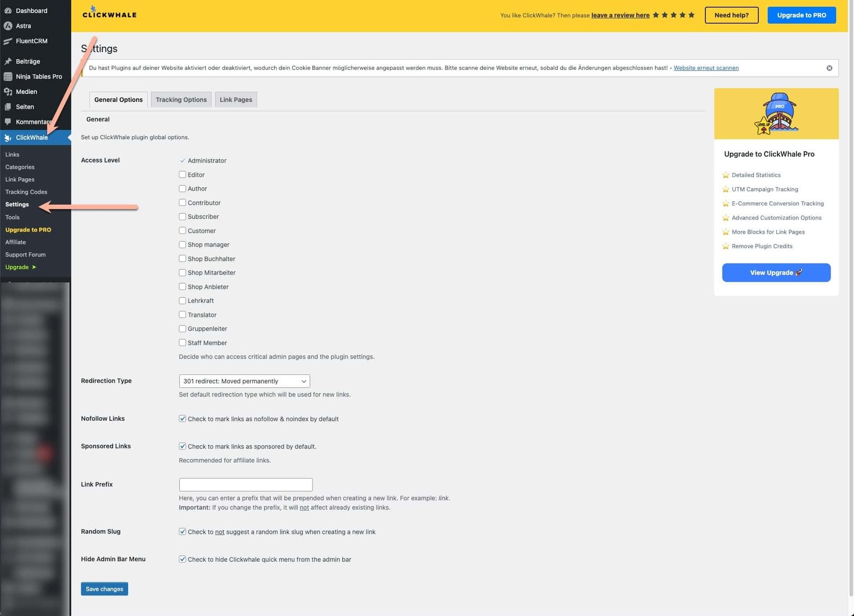Click the Seiten pages icon
Screen dimensions: 854x616
pos(8,107)
